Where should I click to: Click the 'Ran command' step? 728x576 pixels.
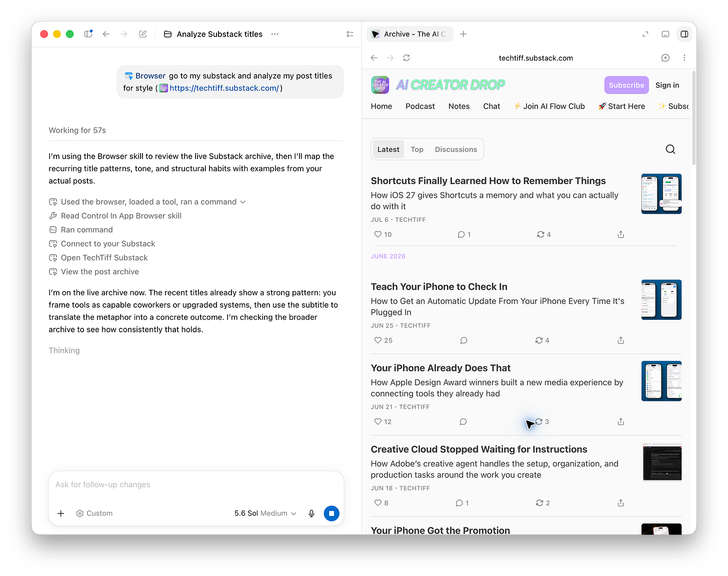(81, 230)
